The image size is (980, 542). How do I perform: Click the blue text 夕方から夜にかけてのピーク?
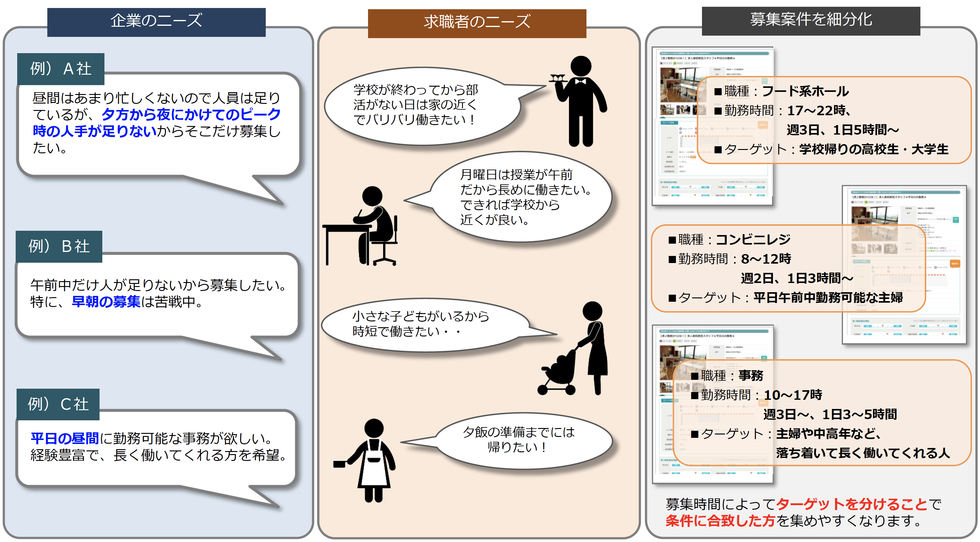click(191, 114)
